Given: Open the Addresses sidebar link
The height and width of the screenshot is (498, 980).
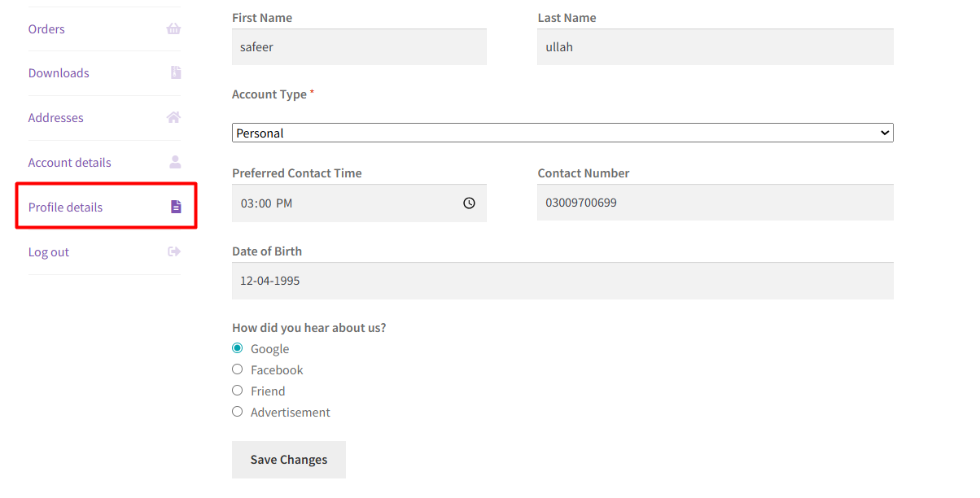Looking at the screenshot, I should click(x=56, y=118).
